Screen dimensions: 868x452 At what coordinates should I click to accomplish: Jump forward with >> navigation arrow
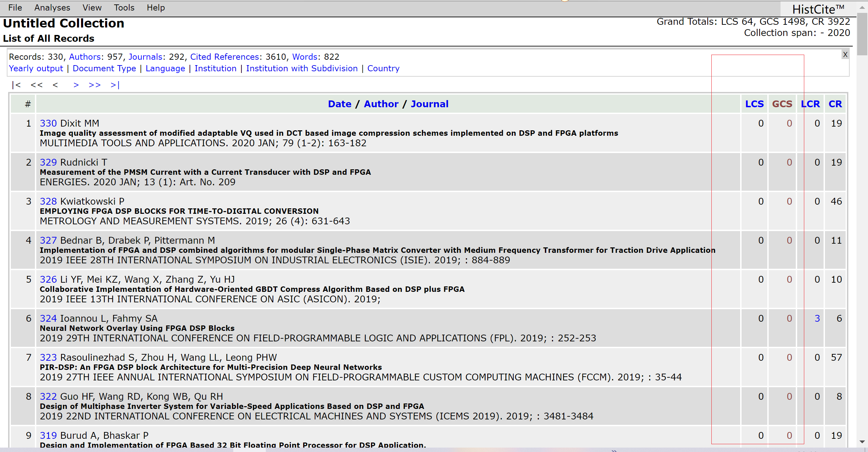tap(95, 85)
